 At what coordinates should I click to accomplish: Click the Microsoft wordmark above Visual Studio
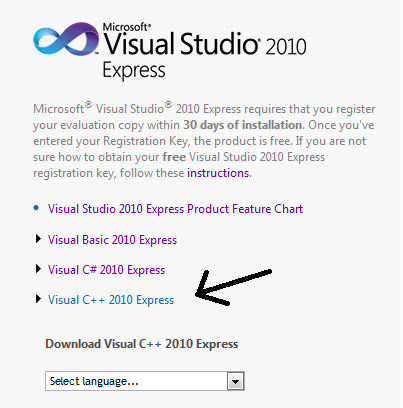(127, 27)
